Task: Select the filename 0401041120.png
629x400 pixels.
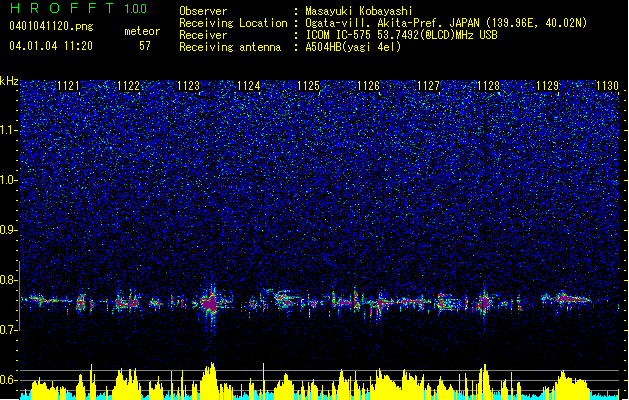Action: tap(51, 26)
